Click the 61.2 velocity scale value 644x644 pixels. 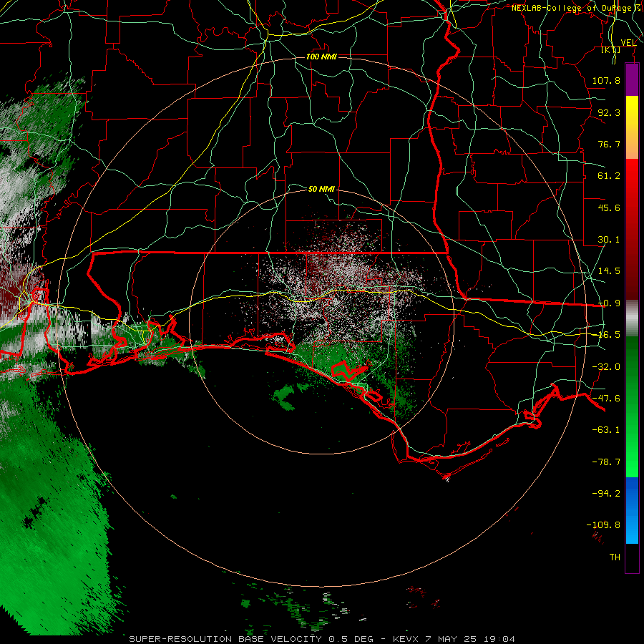pyautogui.click(x=609, y=176)
